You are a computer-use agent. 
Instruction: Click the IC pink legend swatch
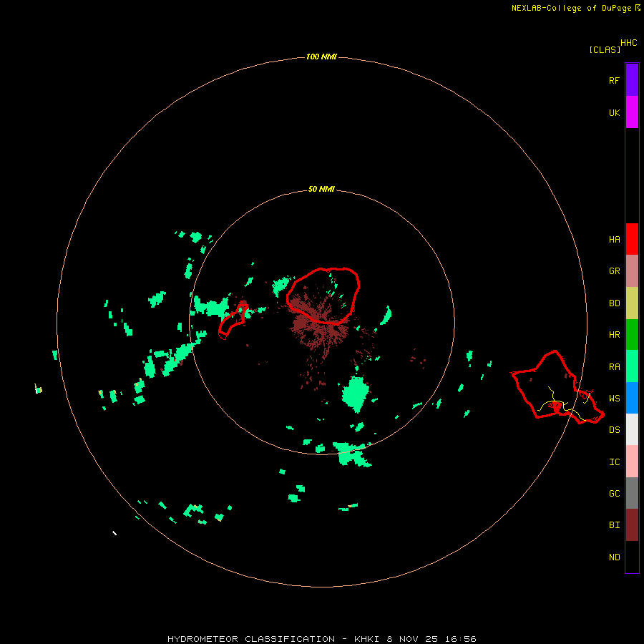(x=632, y=462)
